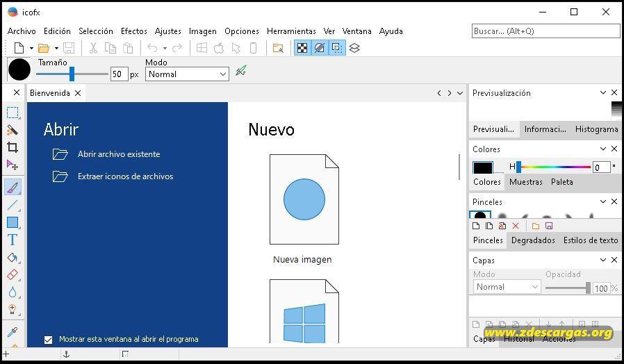Screen dimensions: 624x364
Task: Click the brush size px input
Action: (x=119, y=74)
